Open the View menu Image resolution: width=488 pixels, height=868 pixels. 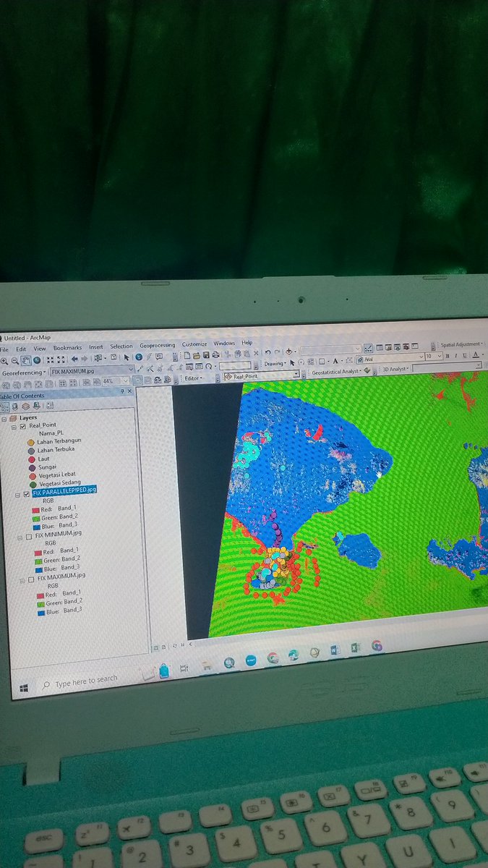coord(39,349)
